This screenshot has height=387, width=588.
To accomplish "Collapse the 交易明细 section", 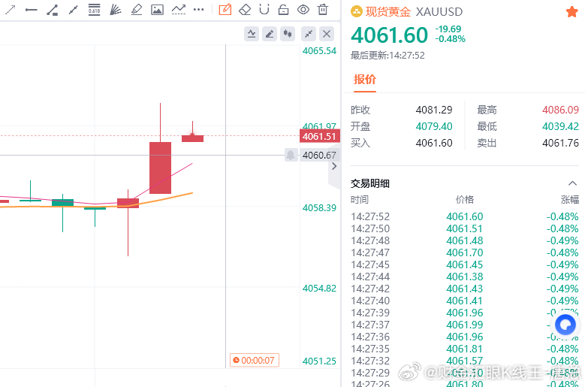I will 572,183.
